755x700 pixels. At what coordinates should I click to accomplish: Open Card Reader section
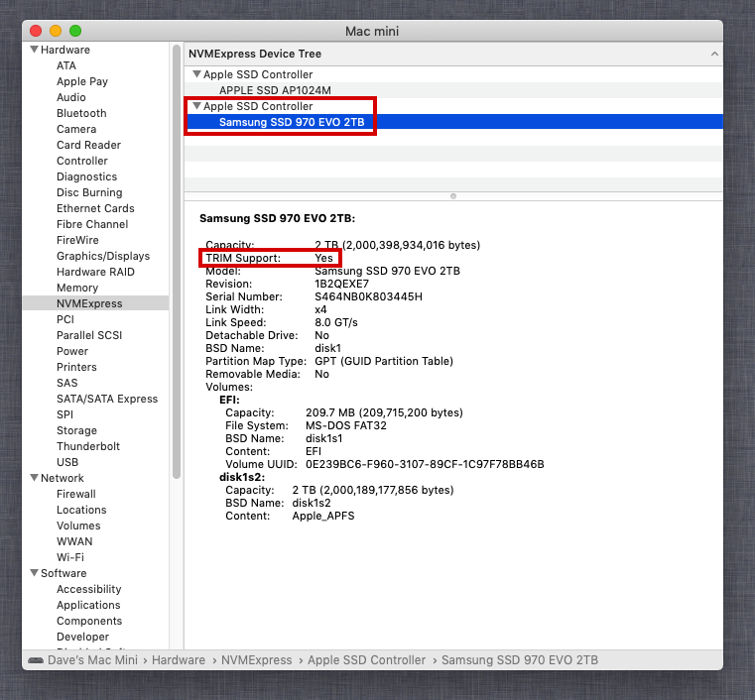click(x=88, y=145)
